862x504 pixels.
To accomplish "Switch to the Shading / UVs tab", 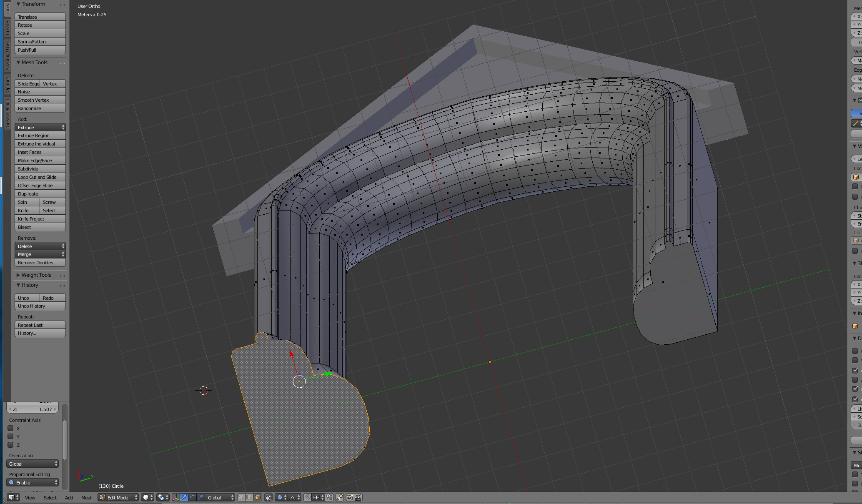I will (8, 55).
